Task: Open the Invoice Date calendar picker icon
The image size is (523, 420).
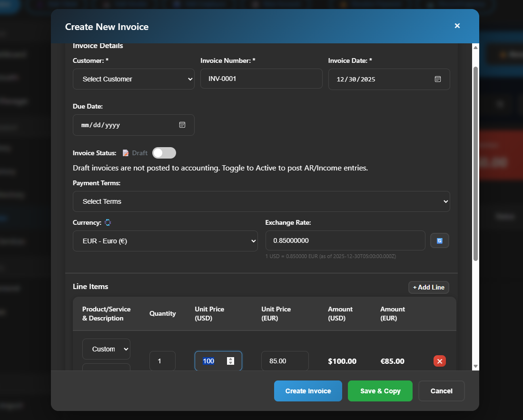Action: [437, 79]
